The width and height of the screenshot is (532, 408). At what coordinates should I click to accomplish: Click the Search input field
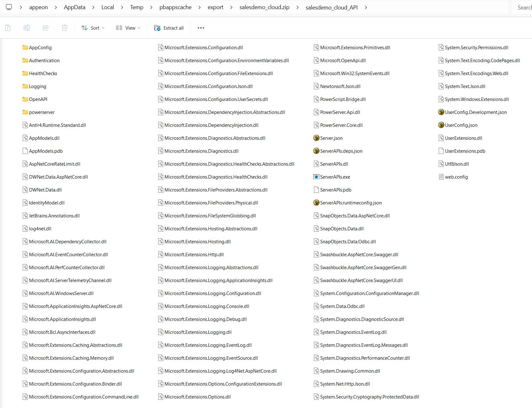point(524,8)
